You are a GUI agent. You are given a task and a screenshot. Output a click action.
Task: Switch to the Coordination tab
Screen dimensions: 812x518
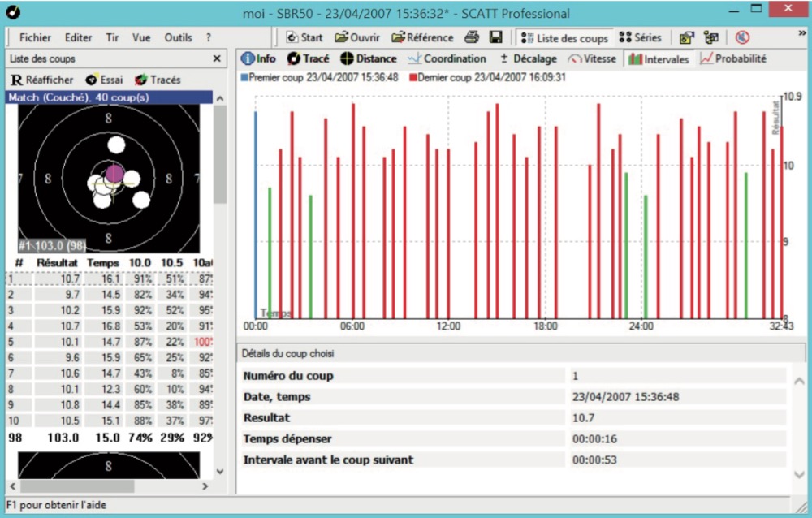point(447,58)
